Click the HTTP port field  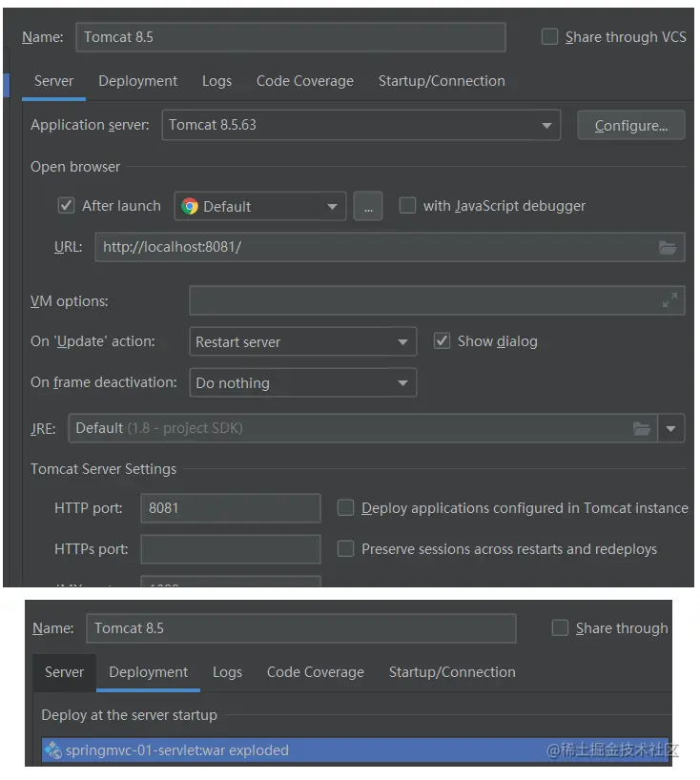(231, 508)
